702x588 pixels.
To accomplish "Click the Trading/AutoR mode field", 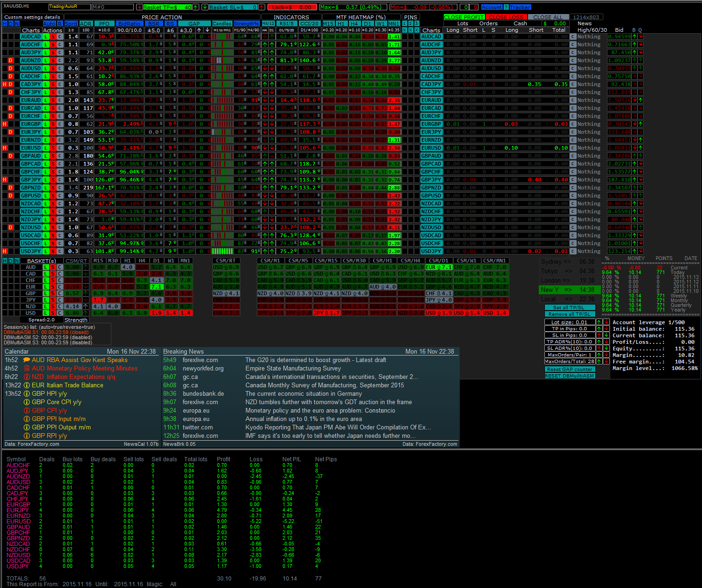I will 70,7.
